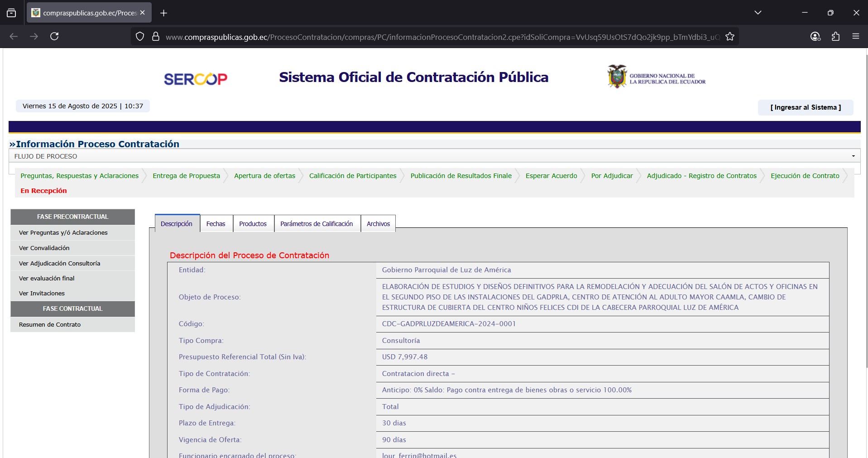
Task: Open the Resumen de Contrato link
Action: point(50,324)
